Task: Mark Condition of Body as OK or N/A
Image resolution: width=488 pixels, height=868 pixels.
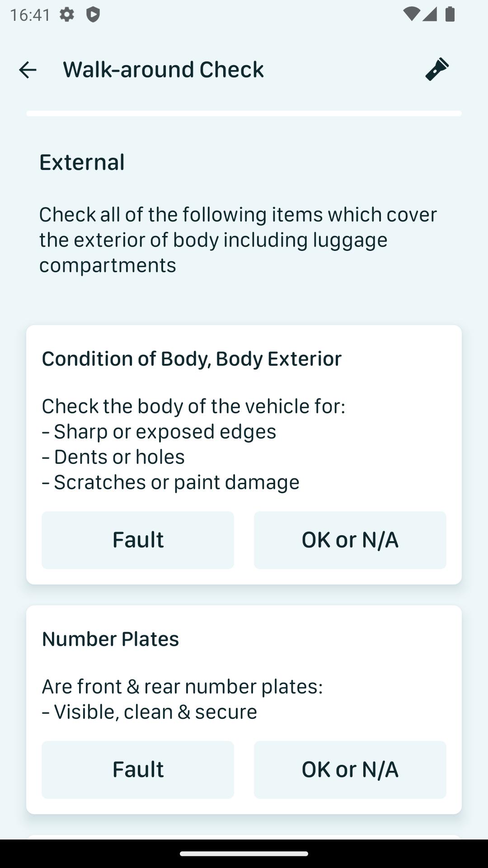Action: [350, 540]
